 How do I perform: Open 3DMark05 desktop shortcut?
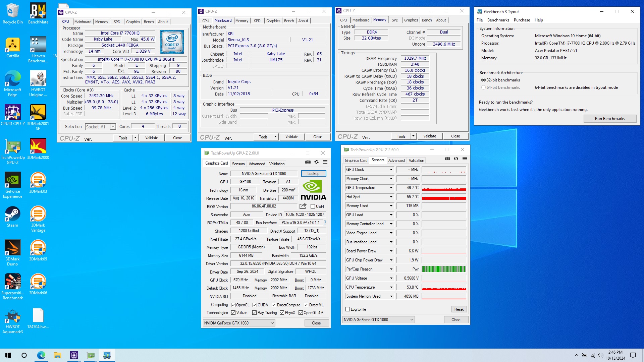38,251
